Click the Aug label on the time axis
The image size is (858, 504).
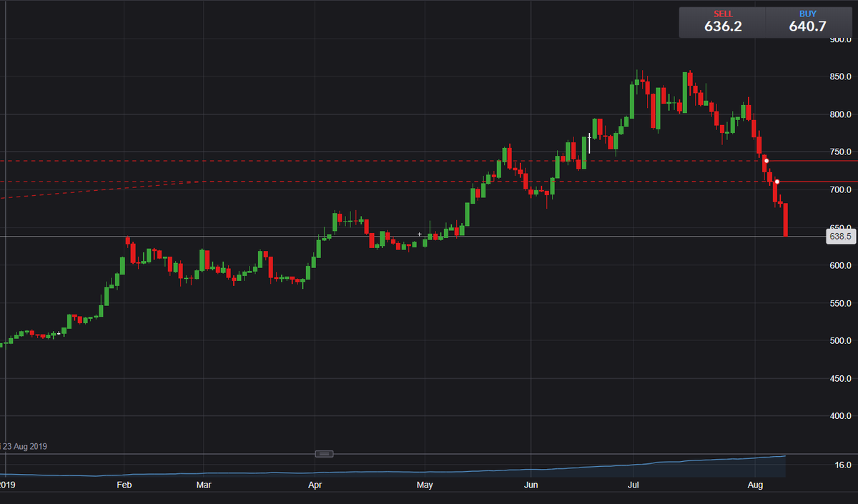tap(755, 485)
